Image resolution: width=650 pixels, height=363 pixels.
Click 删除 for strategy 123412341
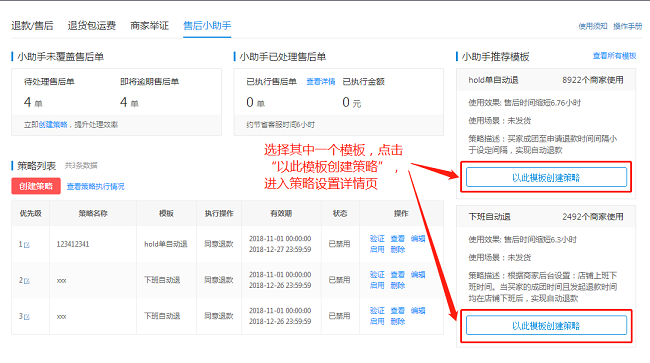click(x=398, y=249)
